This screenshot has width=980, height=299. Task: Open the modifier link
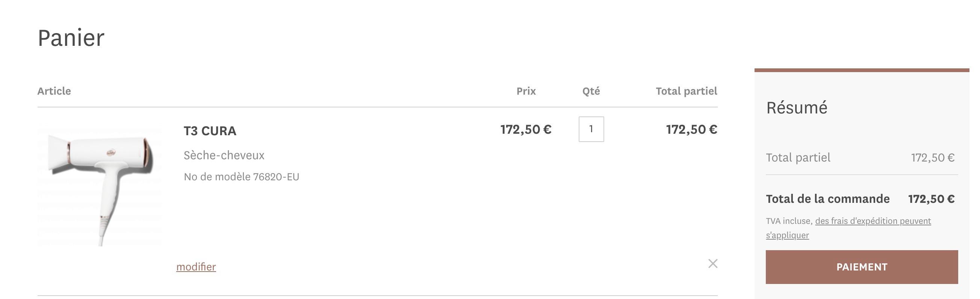coord(196,267)
